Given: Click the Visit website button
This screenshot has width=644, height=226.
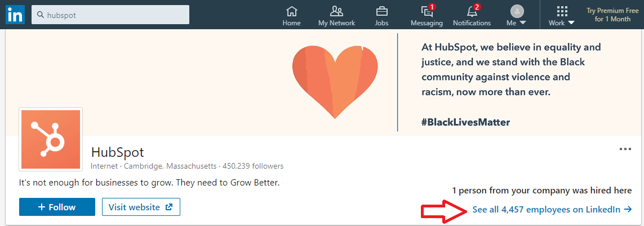Looking at the screenshot, I should (x=141, y=207).
